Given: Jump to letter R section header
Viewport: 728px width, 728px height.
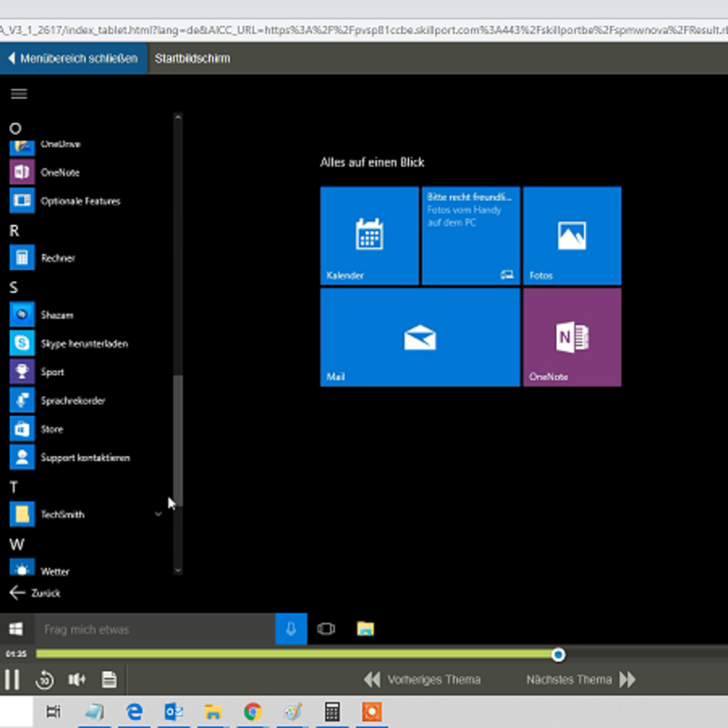Looking at the screenshot, I should click(x=15, y=231).
